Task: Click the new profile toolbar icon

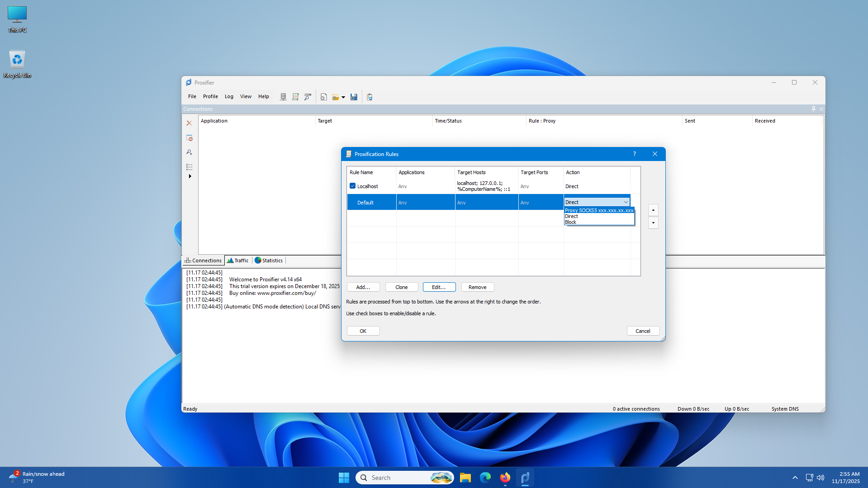Action: click(324, 97)
